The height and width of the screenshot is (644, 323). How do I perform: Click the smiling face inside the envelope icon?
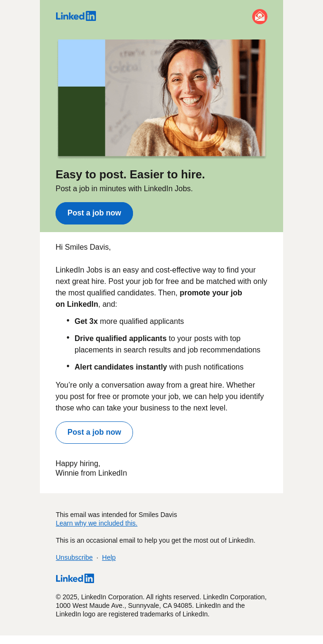260,16
